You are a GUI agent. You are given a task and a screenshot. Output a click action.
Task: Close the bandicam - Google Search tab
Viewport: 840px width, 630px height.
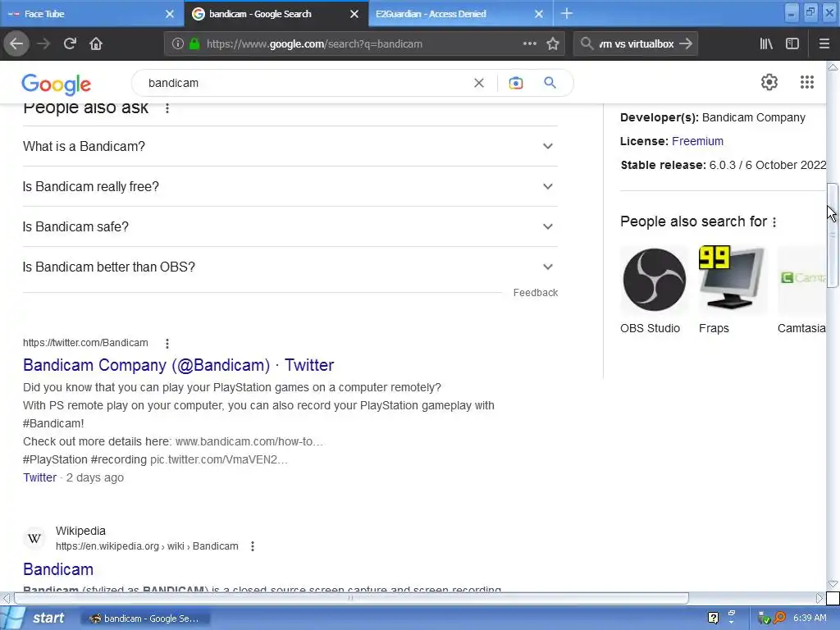tap(354, 14)
